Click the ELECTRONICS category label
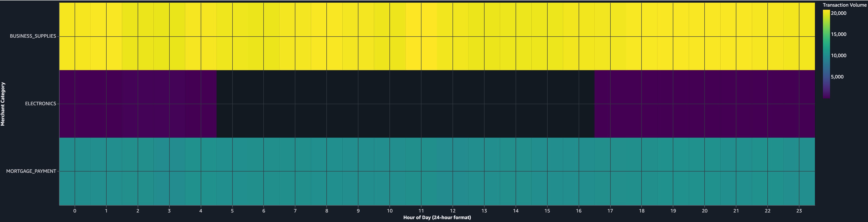The width and height of the screenshot is (868, 222). tap(40, 104)
